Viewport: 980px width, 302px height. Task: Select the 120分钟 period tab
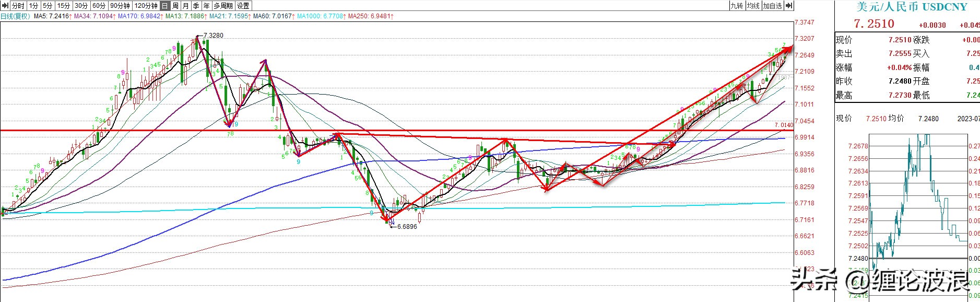click(x=146, y=6)
